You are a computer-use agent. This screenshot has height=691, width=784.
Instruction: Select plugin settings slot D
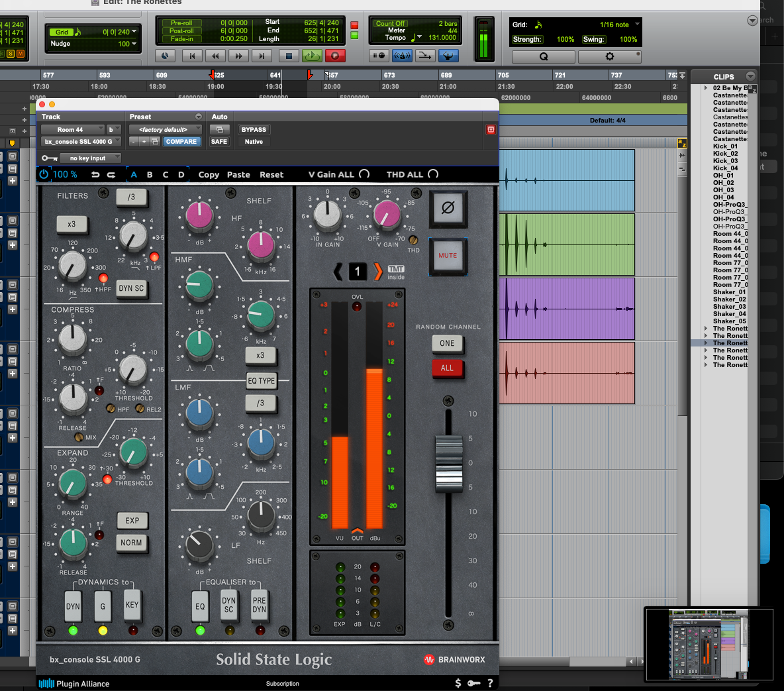pos(181,175)
